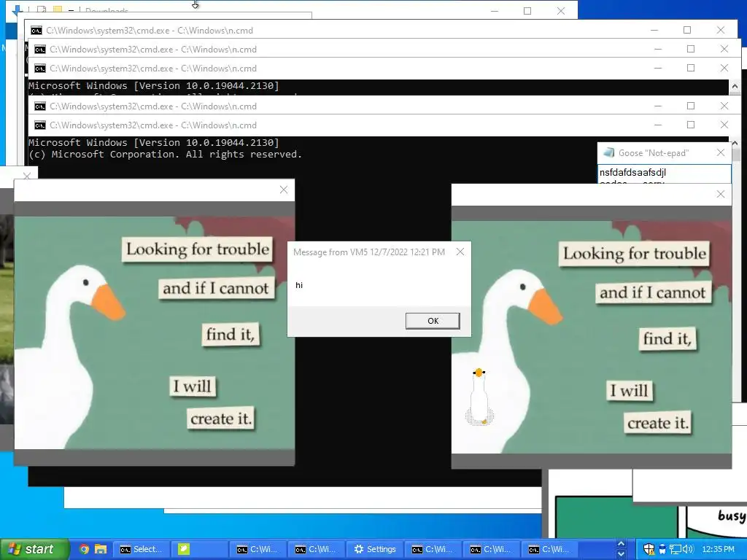The height and width of the screenshot is (560, 747).
Task: Click the topmost cmd window's icon
Action: tap(36, 31)
